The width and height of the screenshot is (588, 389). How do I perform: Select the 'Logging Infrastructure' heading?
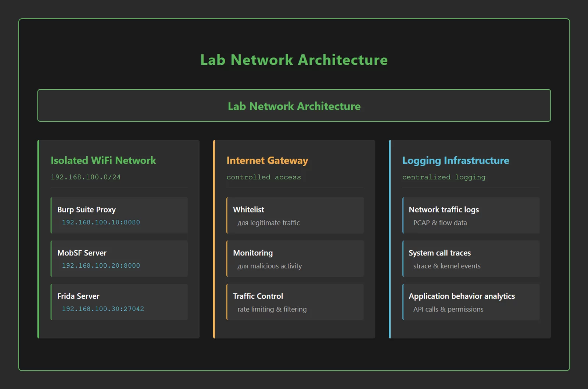point(456,161)
